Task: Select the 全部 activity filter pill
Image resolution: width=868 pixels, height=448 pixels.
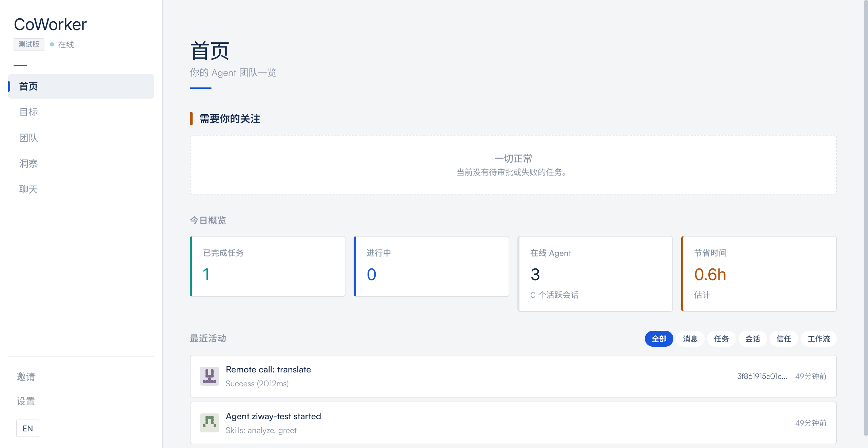Action: [658, 339]
